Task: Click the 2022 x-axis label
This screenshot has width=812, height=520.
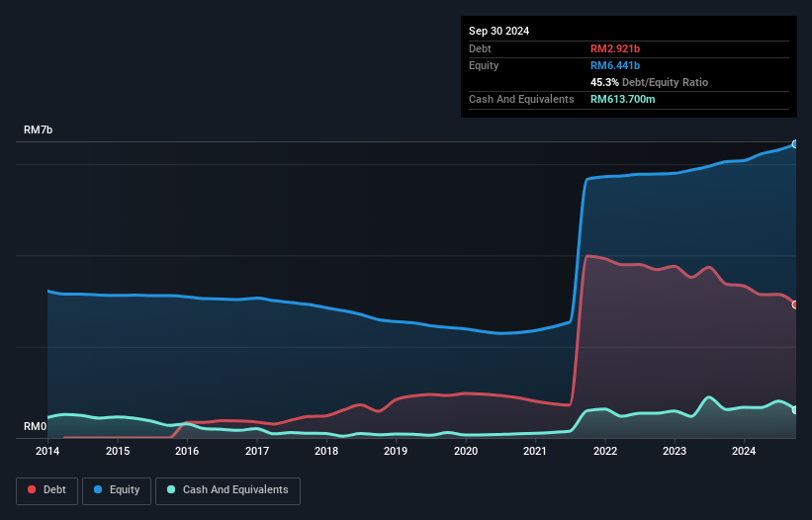Action: point(605,451)
